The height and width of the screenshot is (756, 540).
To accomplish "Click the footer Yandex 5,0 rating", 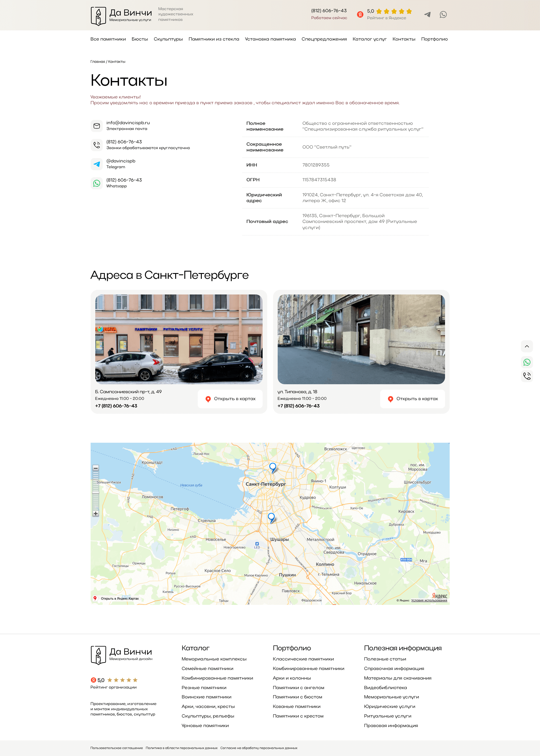I will coord(114,680).
